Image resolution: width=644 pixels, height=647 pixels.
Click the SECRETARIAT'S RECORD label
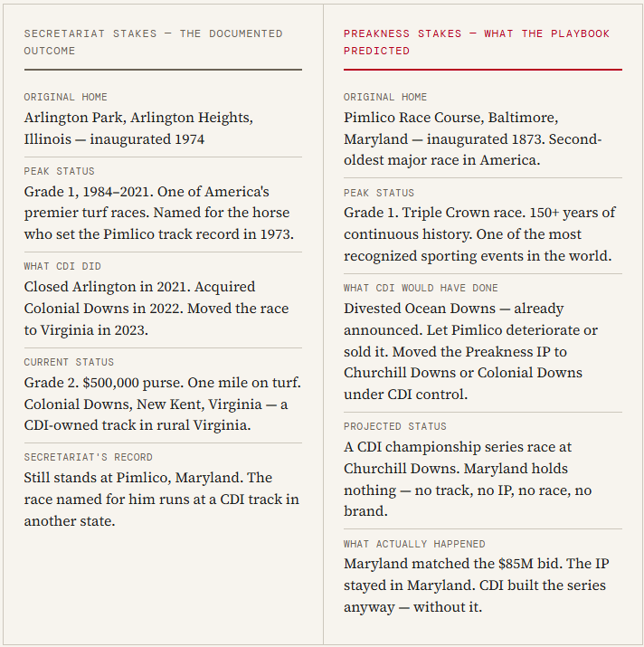[x=89, y=457]
